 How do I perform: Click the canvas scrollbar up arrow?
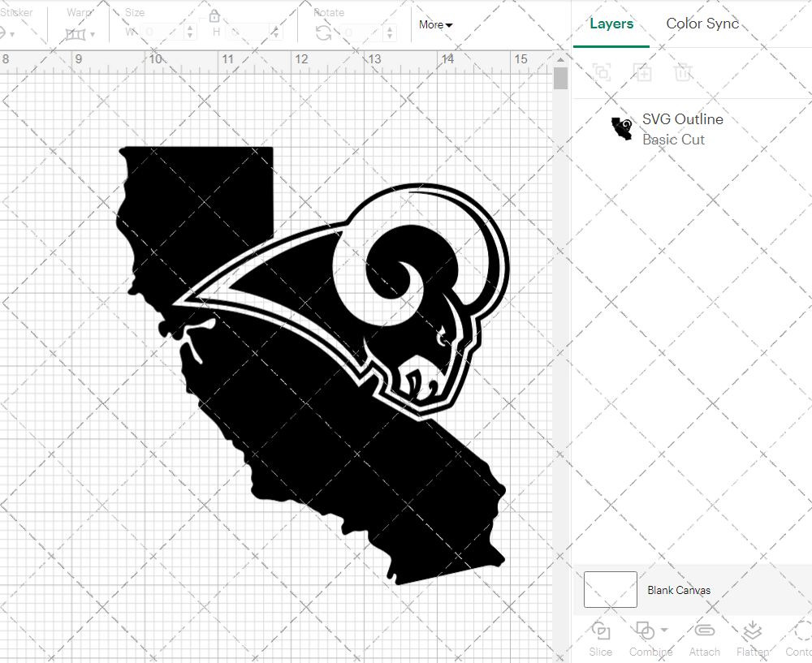[560, 59]
